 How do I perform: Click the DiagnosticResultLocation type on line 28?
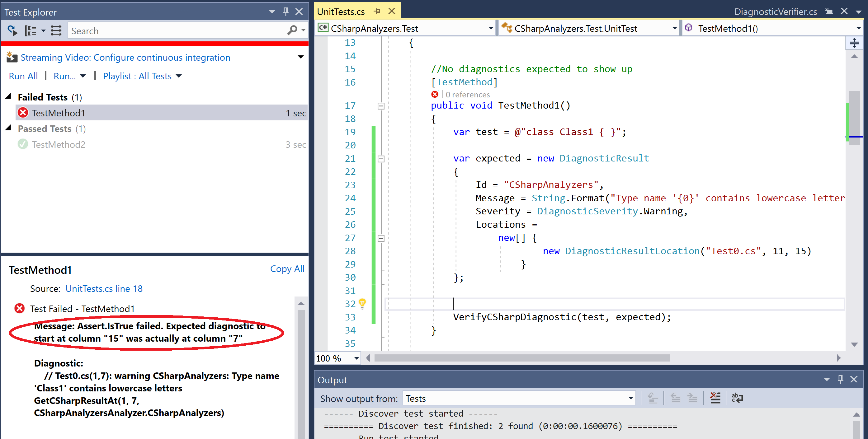pos(632,251)
